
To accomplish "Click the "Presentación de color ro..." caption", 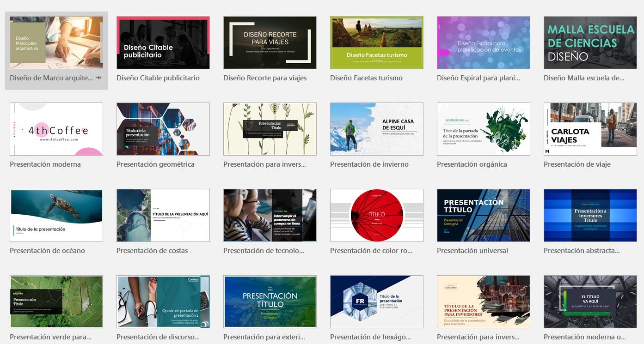I will point(371,251).
